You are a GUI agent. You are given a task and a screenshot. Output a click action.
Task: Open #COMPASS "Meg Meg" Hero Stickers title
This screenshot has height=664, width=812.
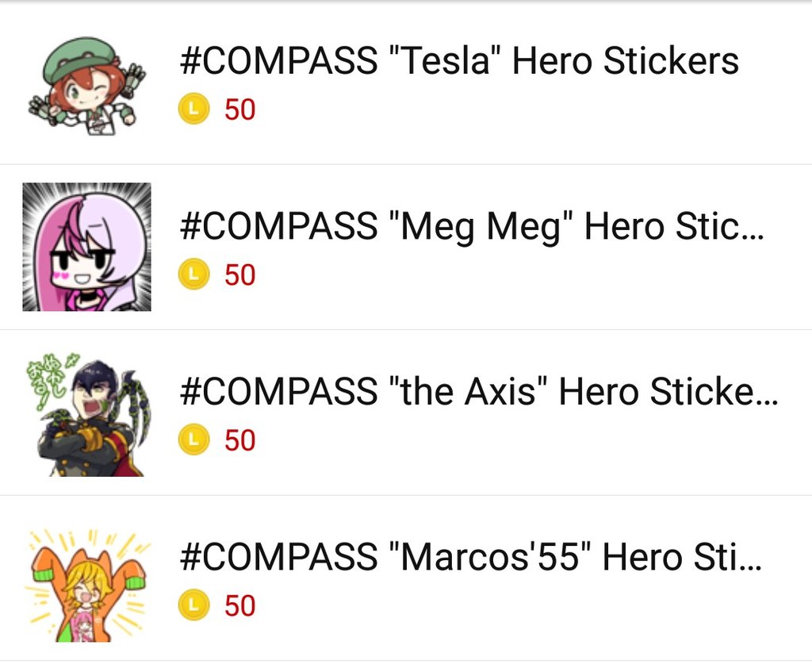472,227
